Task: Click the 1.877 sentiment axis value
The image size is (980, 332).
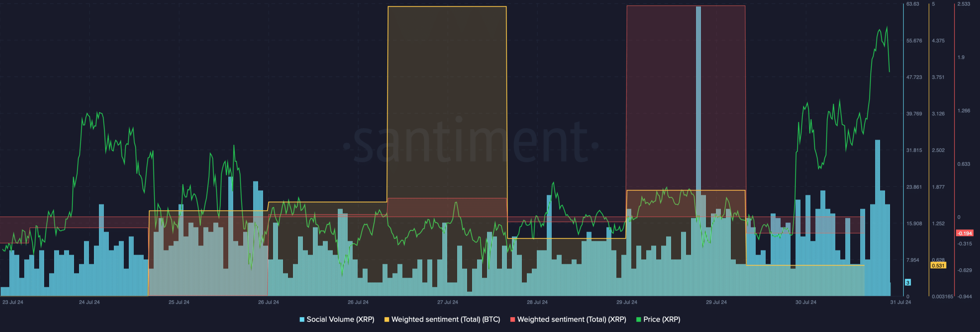Action: [x=938, y=187]
